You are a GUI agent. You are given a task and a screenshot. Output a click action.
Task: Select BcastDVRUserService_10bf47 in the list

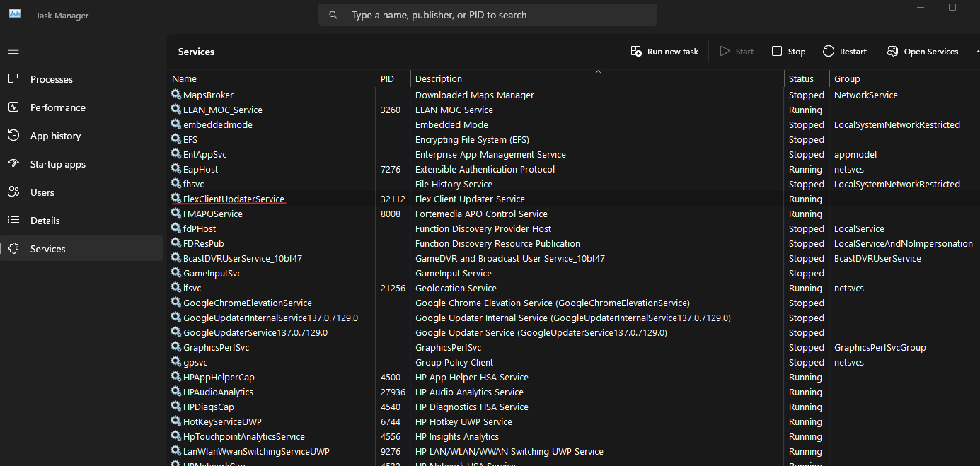[x=243, y=258]
